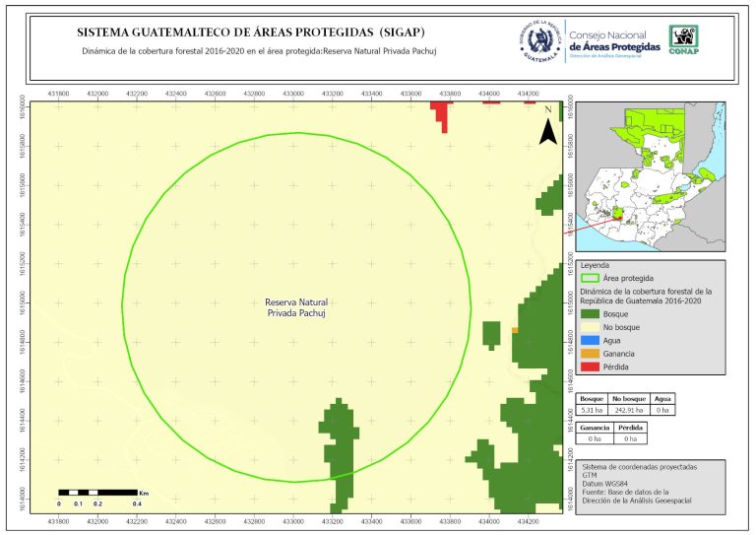Click the small orange Ganancia pixel on map
The height and width of the screenshot is (535, 756).
[515, 330]
